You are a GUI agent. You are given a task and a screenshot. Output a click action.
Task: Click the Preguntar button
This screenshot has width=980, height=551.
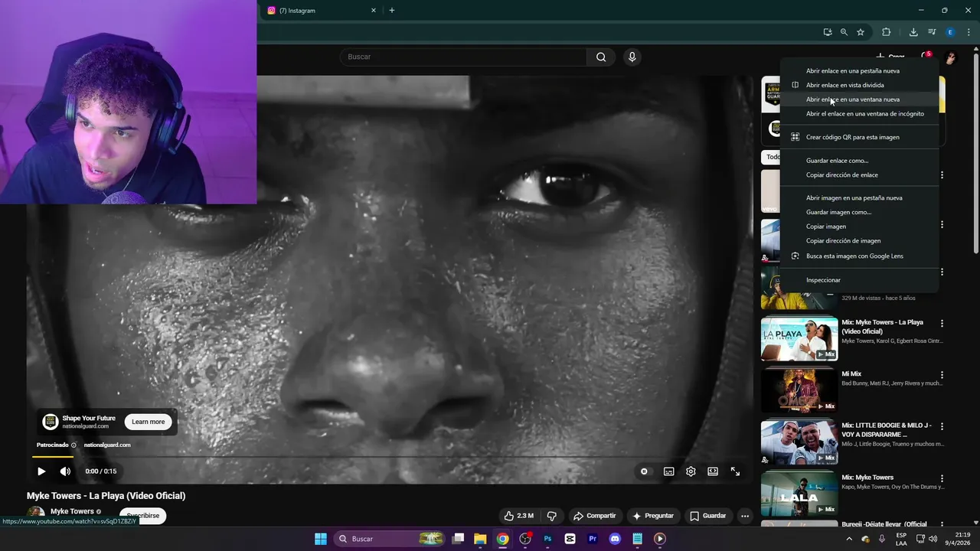click(652, 516)
